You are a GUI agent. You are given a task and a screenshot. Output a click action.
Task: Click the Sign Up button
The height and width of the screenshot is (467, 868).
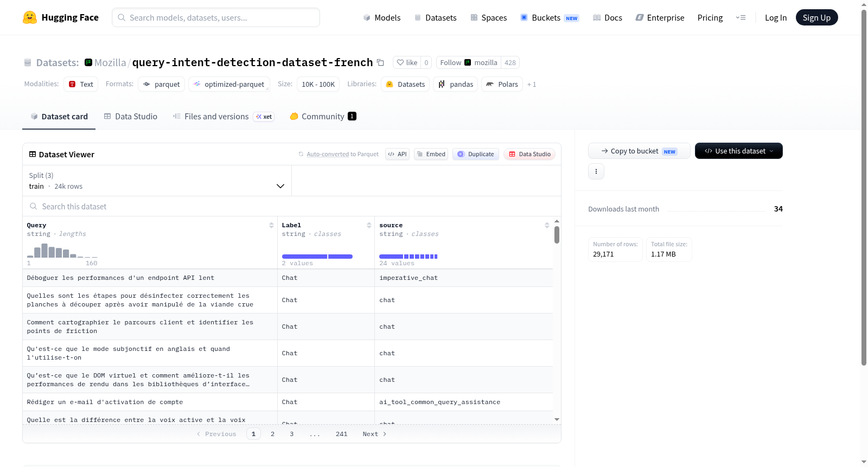point(816,18)
